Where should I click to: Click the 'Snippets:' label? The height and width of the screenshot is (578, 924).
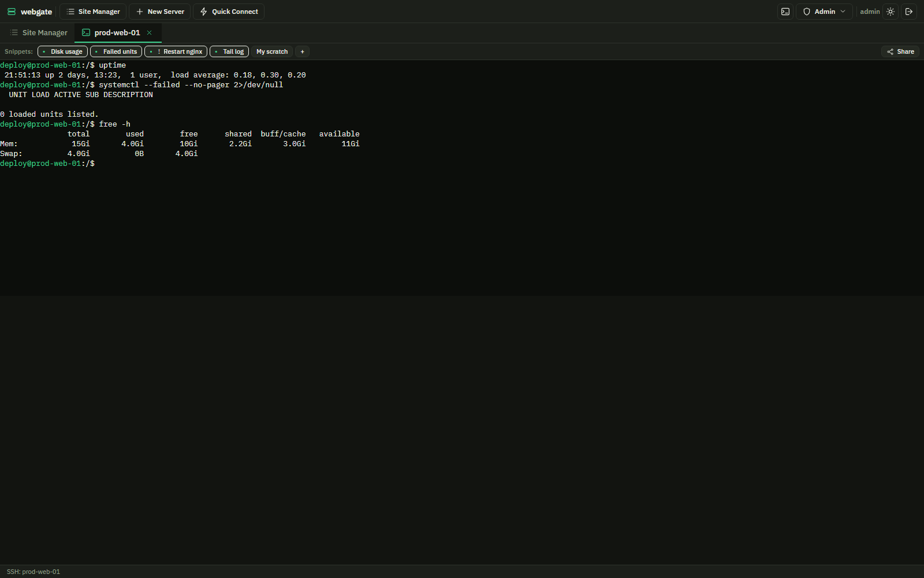coord(18,51)
